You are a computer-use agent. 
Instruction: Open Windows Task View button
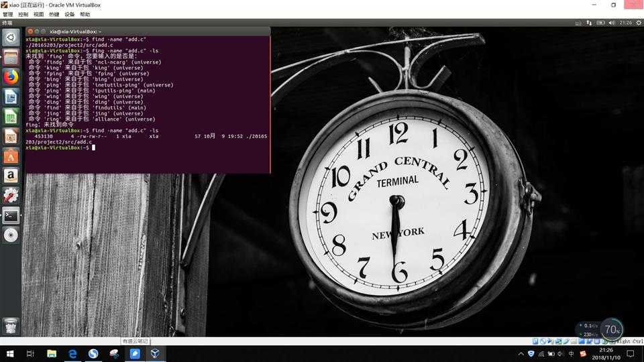(x=30, y=353)
